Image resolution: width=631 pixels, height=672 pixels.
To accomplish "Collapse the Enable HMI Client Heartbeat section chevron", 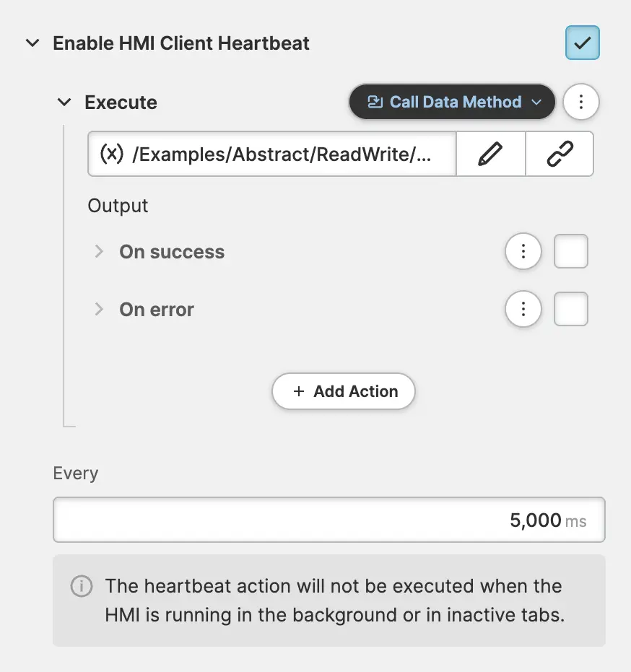I will 32,43.
